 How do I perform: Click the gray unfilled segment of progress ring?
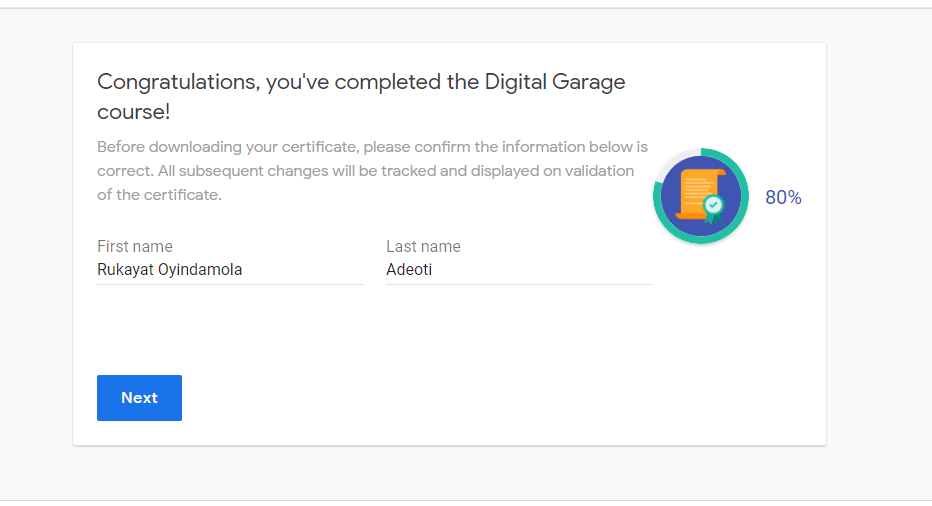pyautogui.click(x=672, y=161)
